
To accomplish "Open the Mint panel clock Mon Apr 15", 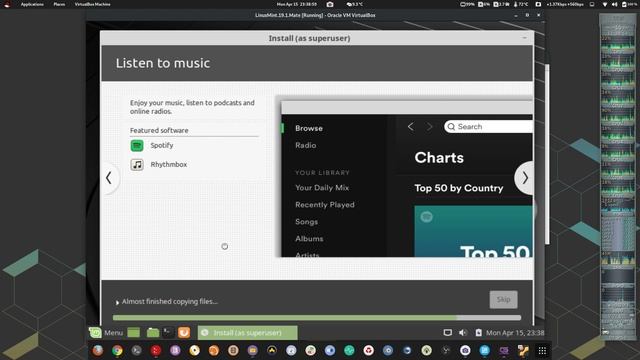I will pyautogui.click(x=515, y=333).
